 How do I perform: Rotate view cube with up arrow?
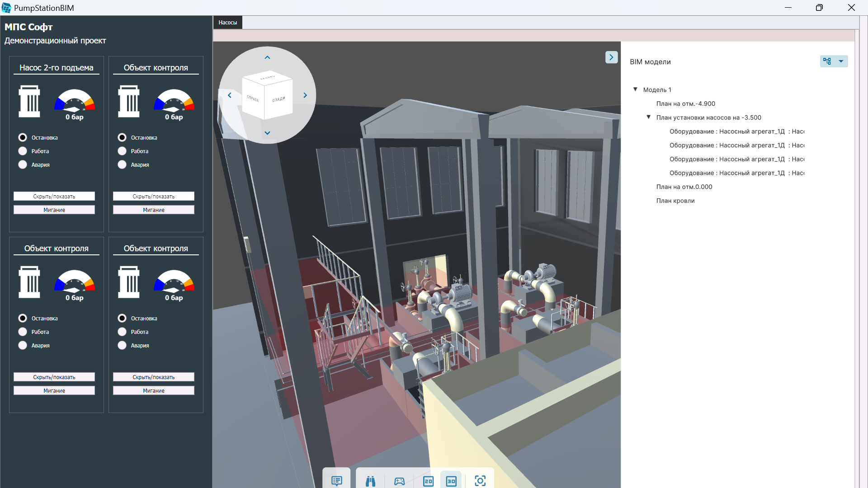(267, 57)
